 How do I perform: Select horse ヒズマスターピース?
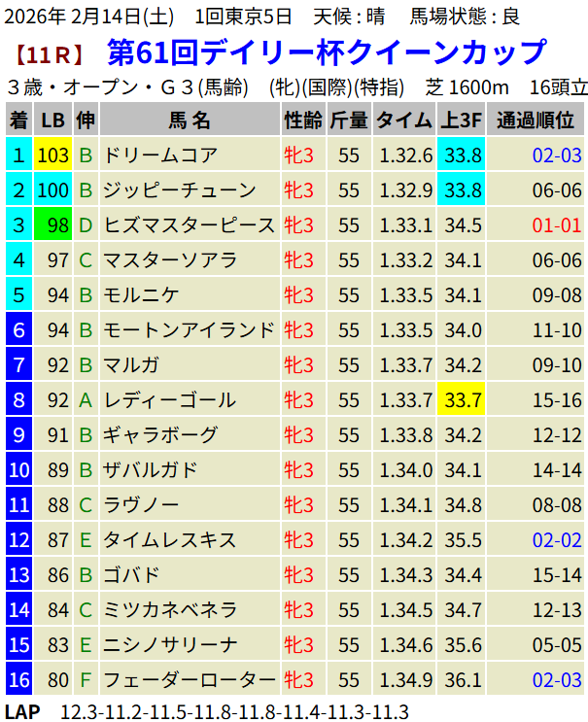pos(190,225)
